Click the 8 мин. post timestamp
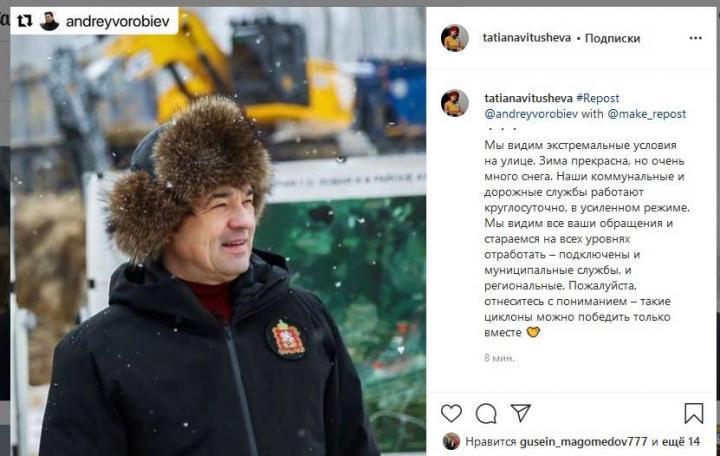720x456 pixels. (x=500, y=358)
